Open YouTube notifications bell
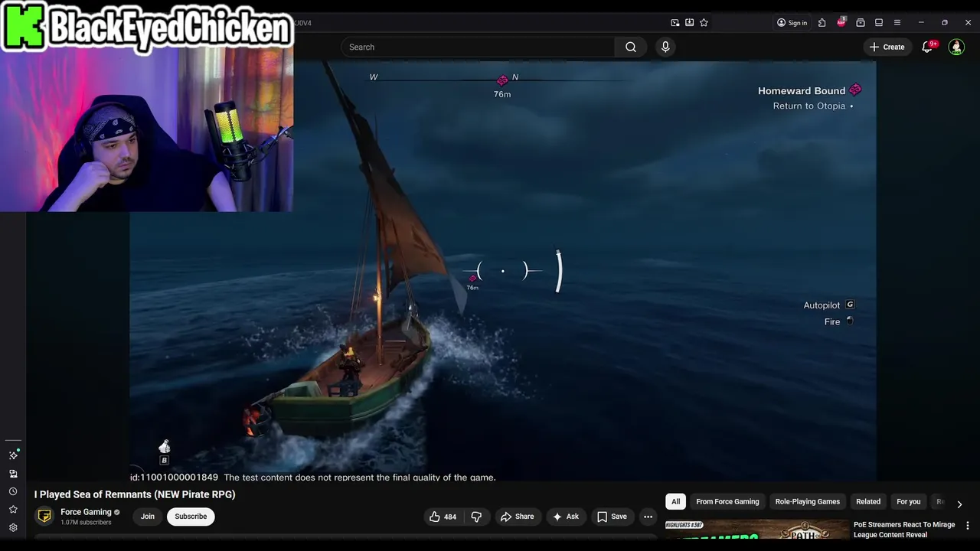This screenshot has width=980, height=551. tap(927, 47)
